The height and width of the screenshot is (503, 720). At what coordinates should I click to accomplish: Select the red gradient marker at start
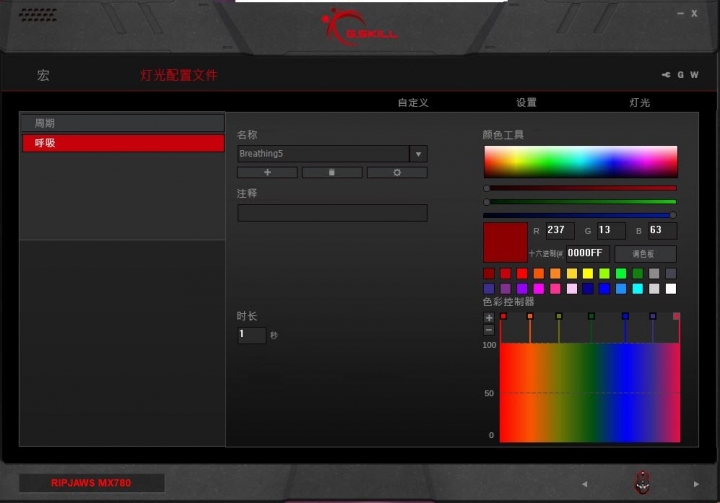tap(503, 316)
